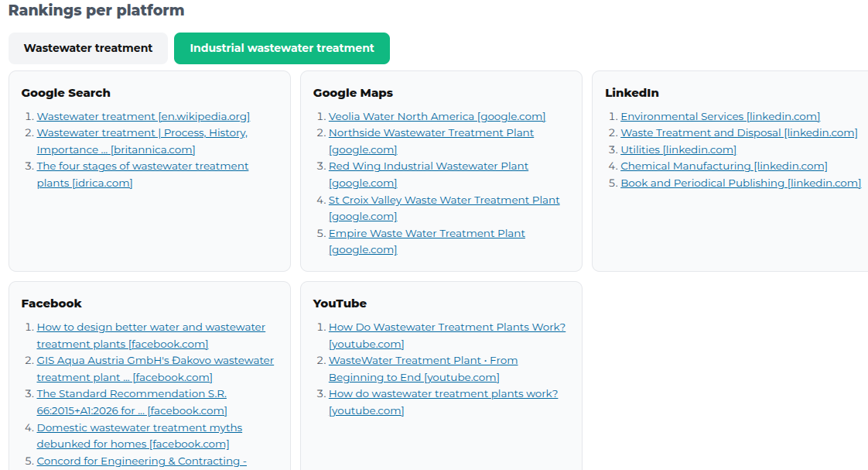
Task: Open the Britannica Process, History, Importance link
Action: click(x=142, y=142)
